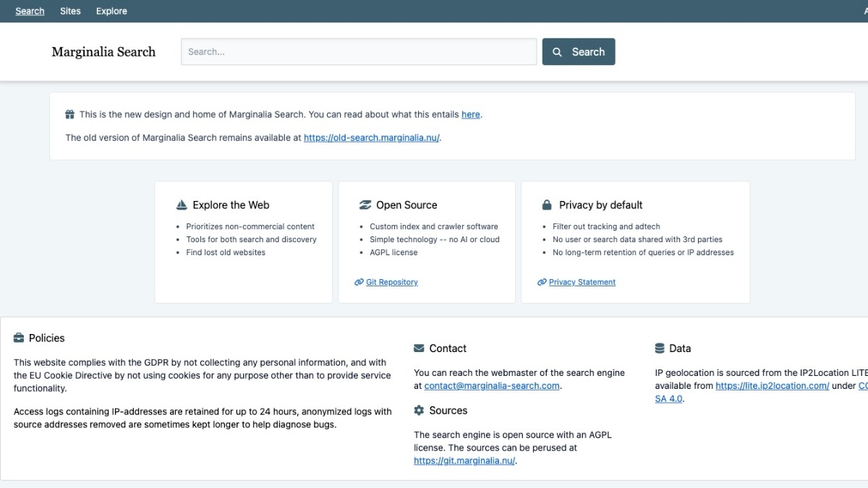
Task: Click the chain link icon beside Privacy Statement
Action: pos(542,283)
